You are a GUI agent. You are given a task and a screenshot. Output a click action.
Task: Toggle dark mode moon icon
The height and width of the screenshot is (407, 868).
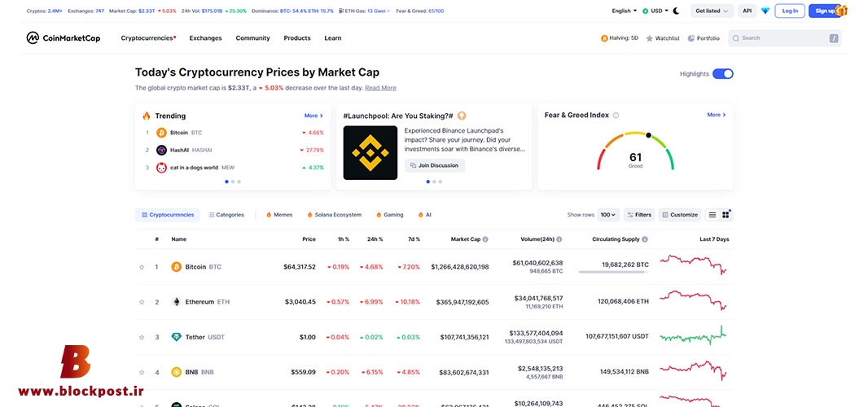click(676, 11)
